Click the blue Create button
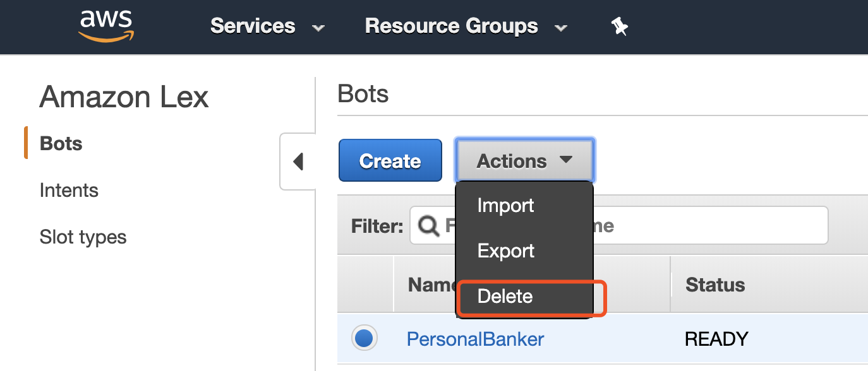 click(x=390, y=161)
